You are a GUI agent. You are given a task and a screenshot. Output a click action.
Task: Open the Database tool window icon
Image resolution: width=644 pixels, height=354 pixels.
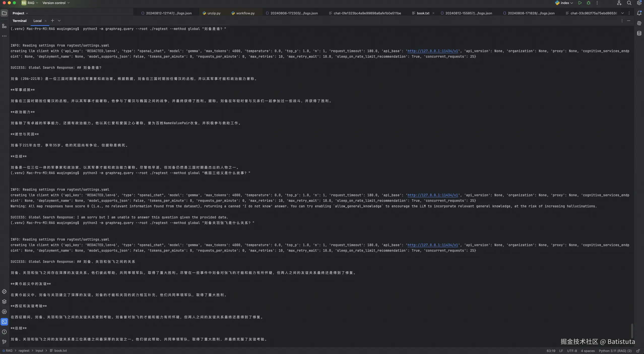click(639, 33)
